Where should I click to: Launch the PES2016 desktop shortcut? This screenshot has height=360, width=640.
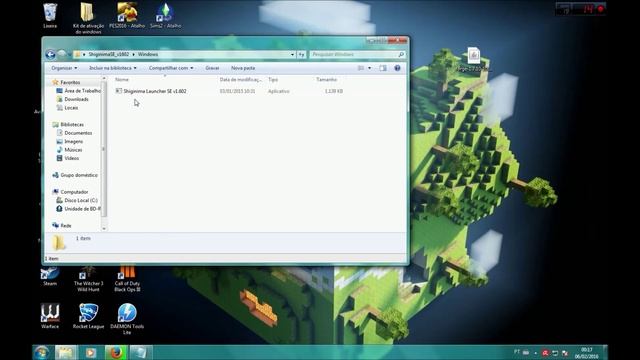pyautogui.click(x=127, y=16)
